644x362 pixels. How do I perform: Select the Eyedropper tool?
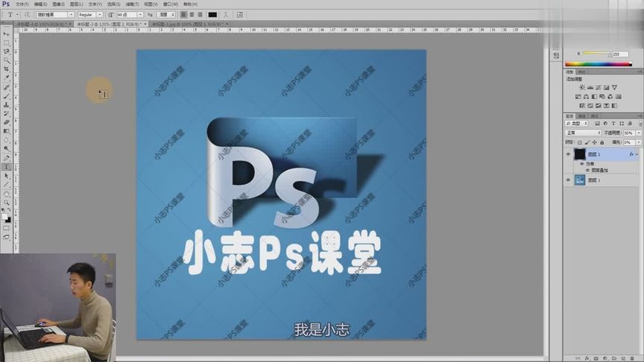pos(6,78)
